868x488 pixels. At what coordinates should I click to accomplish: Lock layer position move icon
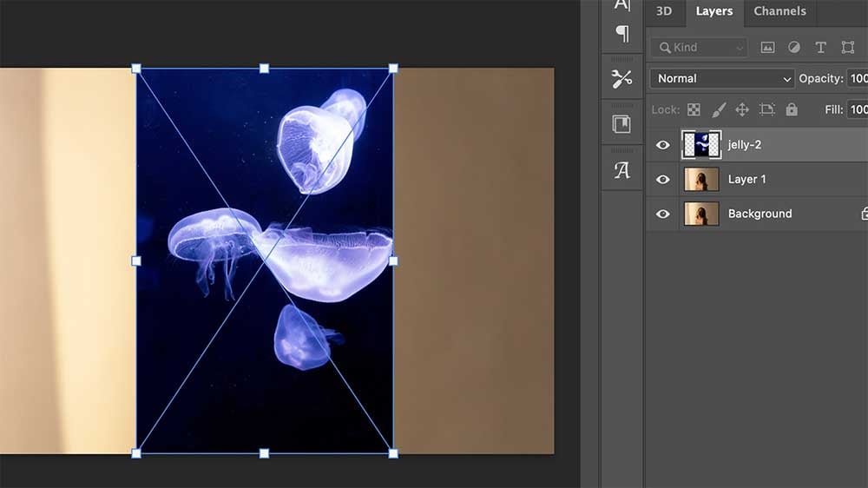tap(742, 109)
